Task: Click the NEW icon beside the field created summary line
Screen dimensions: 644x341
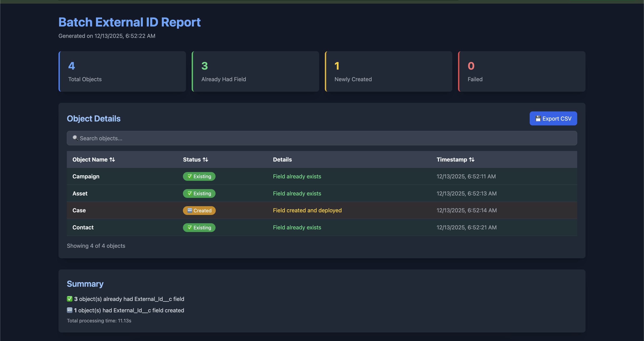Action: pyautogui.click(x=69, y=310)
